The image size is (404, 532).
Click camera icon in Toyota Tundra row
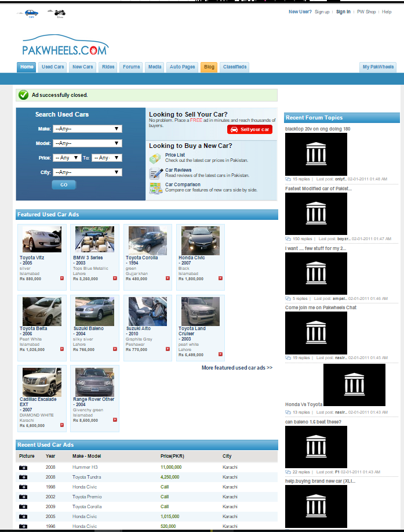click(23, 477)
